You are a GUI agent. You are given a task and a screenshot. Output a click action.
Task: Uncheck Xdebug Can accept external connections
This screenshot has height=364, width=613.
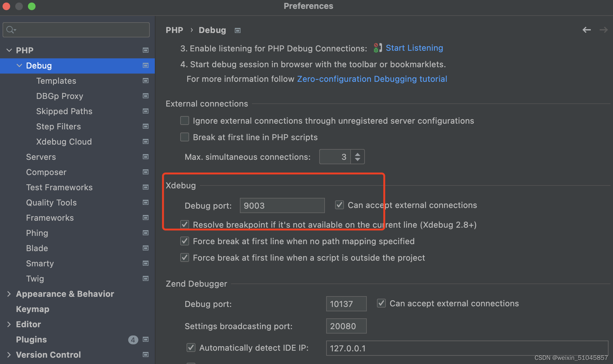[x=339, y=205]
